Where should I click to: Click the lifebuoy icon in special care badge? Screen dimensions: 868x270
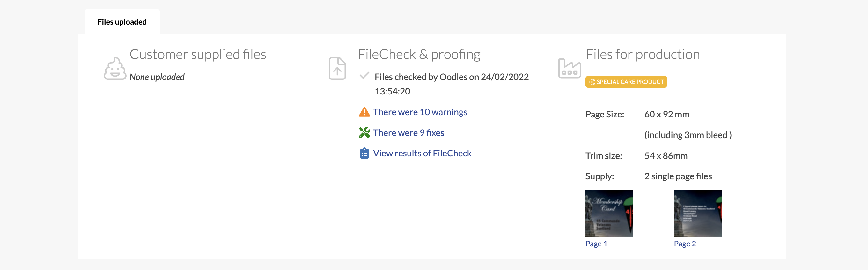592,82
